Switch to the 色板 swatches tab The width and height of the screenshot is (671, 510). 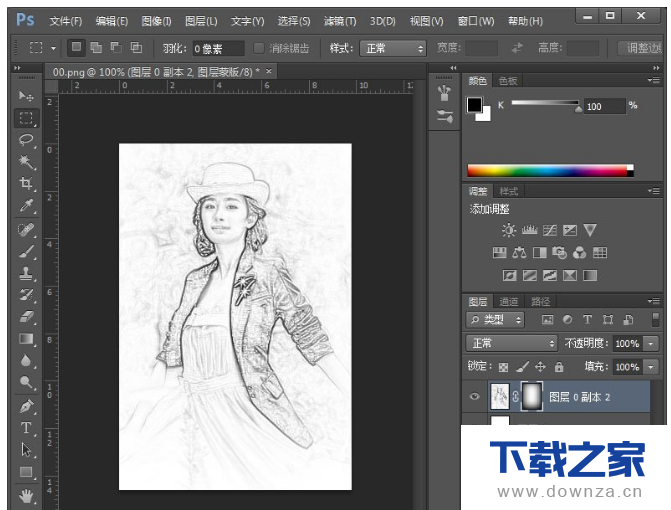click(508, 80)
